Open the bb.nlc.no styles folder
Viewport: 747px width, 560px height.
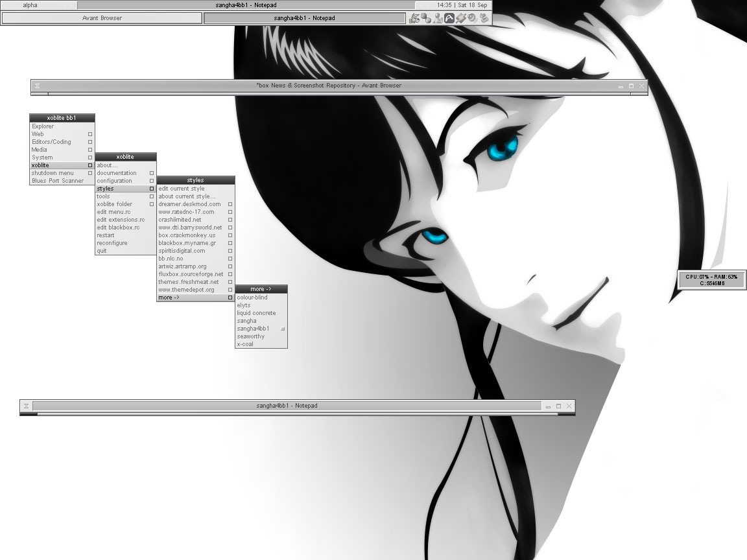click(196, 259)
